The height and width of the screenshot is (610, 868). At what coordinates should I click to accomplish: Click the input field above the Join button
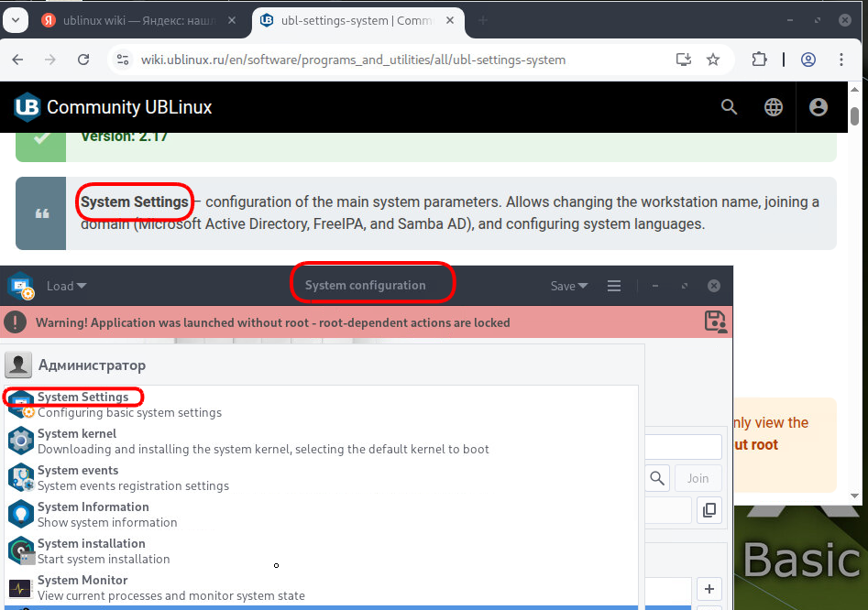tap(684, 446)
